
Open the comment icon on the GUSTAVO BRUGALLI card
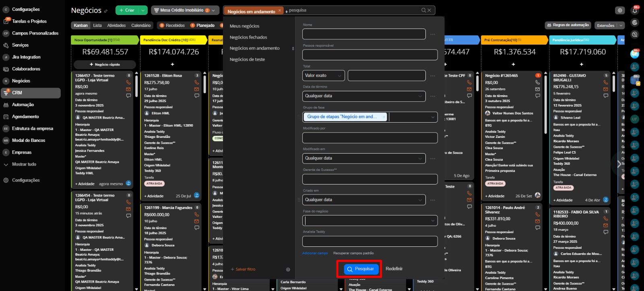pos(606,96)
